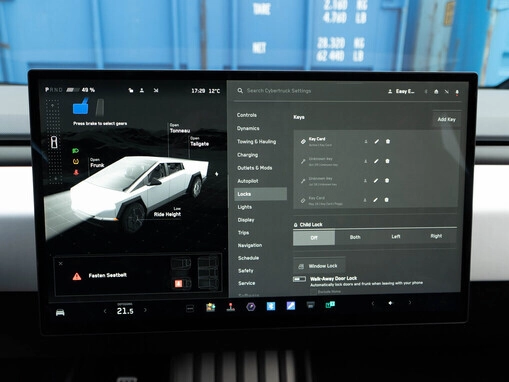Toggle the Window Lock button

click(319, 266)
